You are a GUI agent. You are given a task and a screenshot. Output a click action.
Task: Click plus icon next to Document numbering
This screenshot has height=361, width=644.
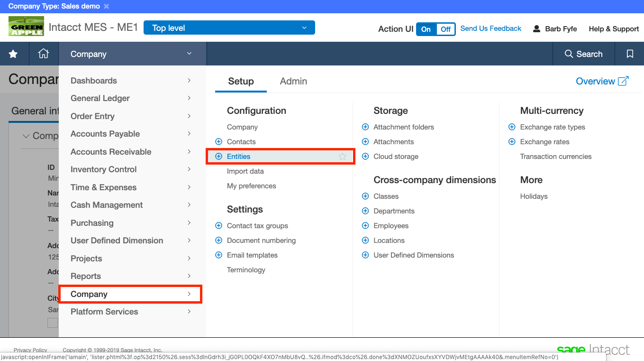click(218, 241)
